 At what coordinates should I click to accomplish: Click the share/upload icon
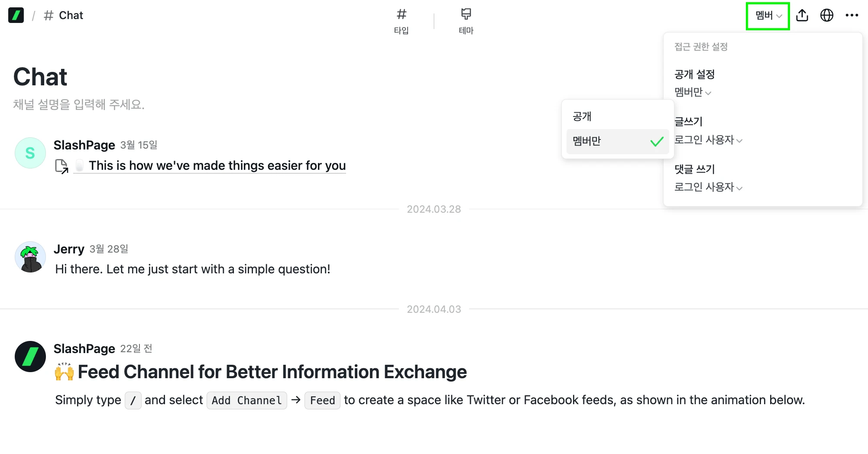[x=802, y=16]
